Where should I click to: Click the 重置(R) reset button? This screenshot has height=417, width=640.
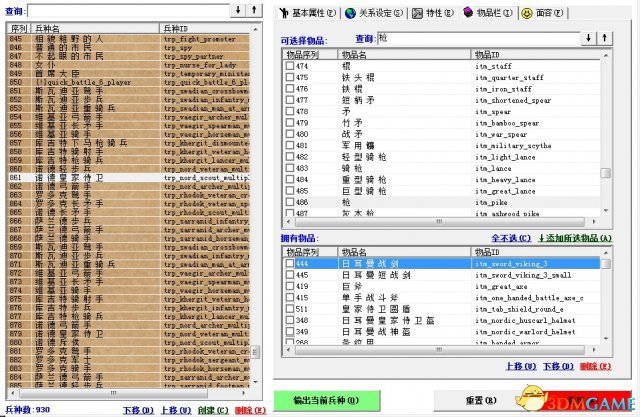(481, 400)
